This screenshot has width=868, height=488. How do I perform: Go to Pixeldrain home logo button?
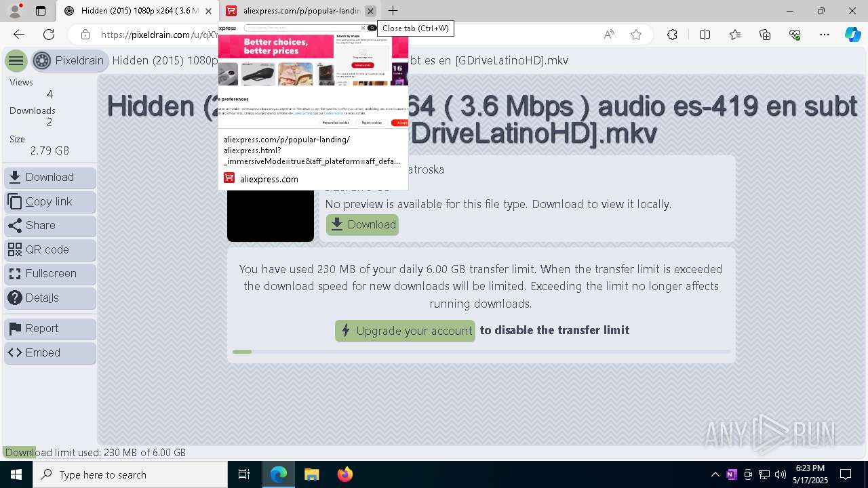click(x=69, y=60)
